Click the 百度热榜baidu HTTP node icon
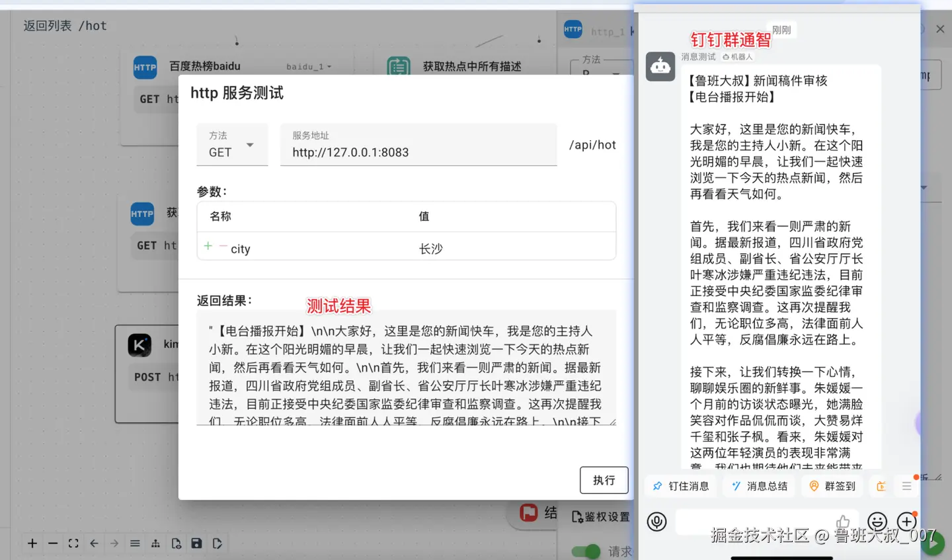 (145, 67)
